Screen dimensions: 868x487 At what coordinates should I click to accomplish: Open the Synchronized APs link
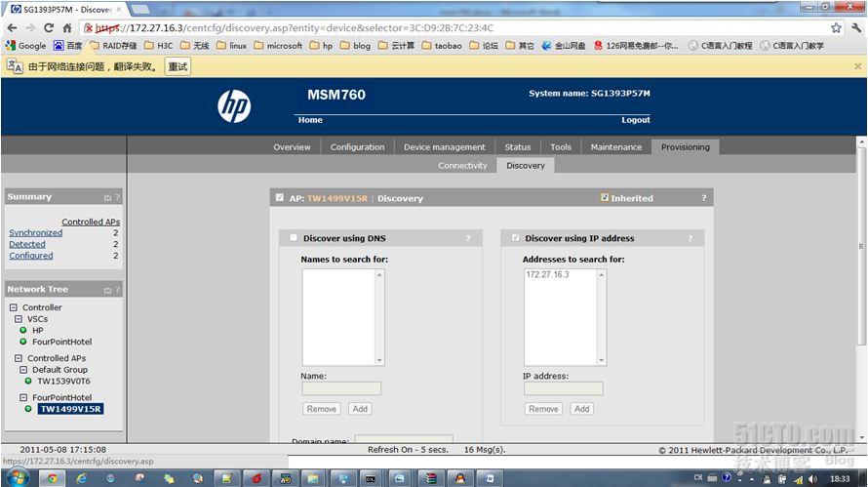click(x=35, y=232)
